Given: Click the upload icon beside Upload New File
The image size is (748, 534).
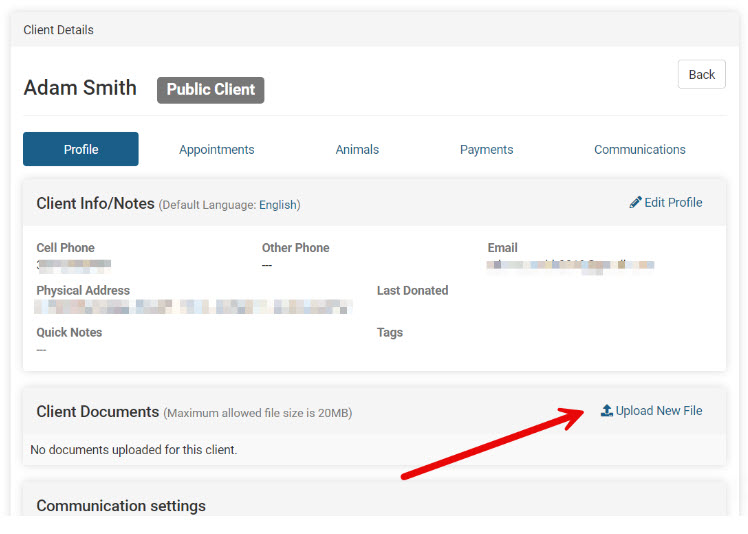Looking at the screenshot, I should click(606, 411).
